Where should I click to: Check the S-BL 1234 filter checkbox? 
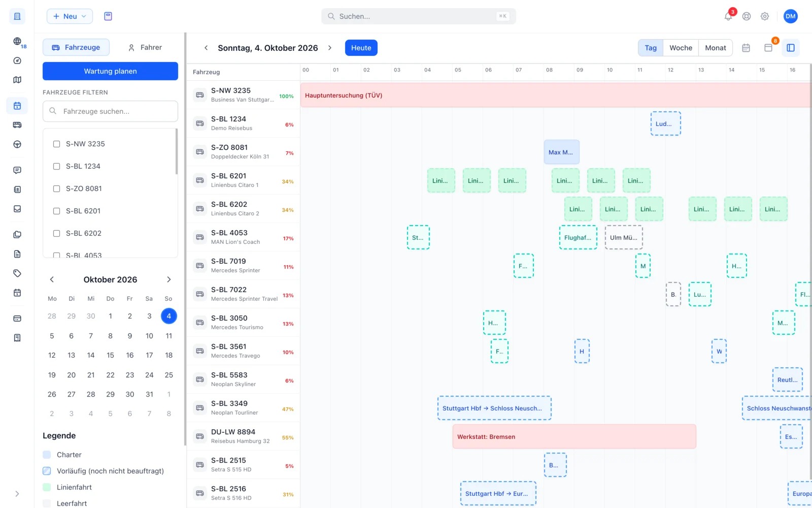pyautogui.click(x=57, y=166)
